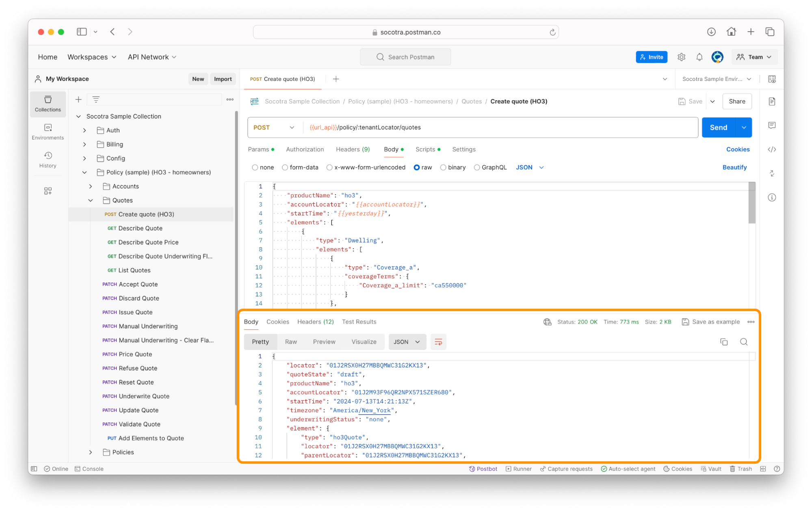Open the POST method dropdown
Viewport: 812px width, 512px height.
(274, 127)
